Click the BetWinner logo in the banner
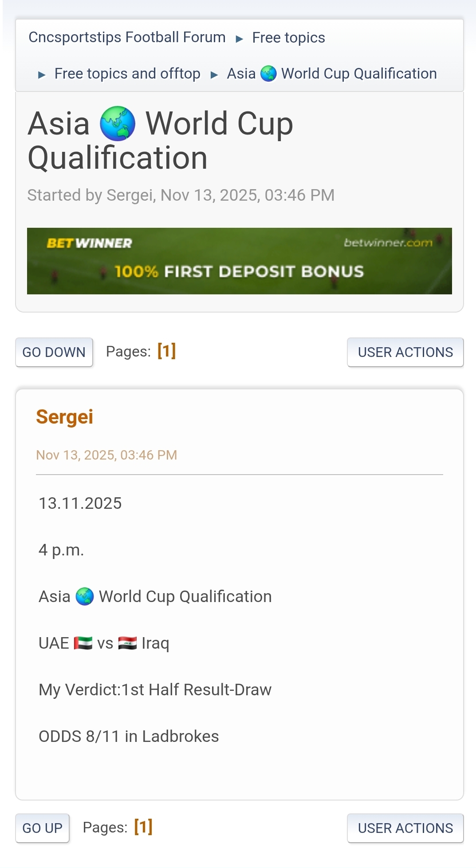 pyautogui.click(x=89, y=243)
